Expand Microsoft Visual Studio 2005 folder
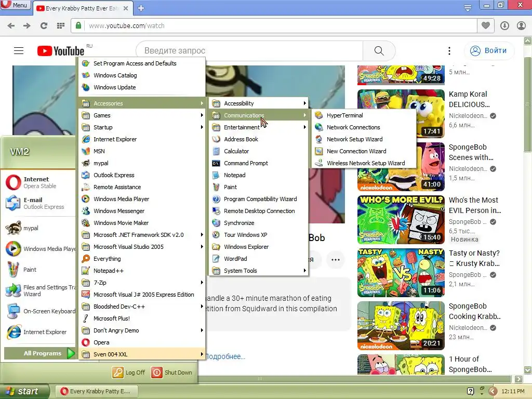 coord(142,247)
